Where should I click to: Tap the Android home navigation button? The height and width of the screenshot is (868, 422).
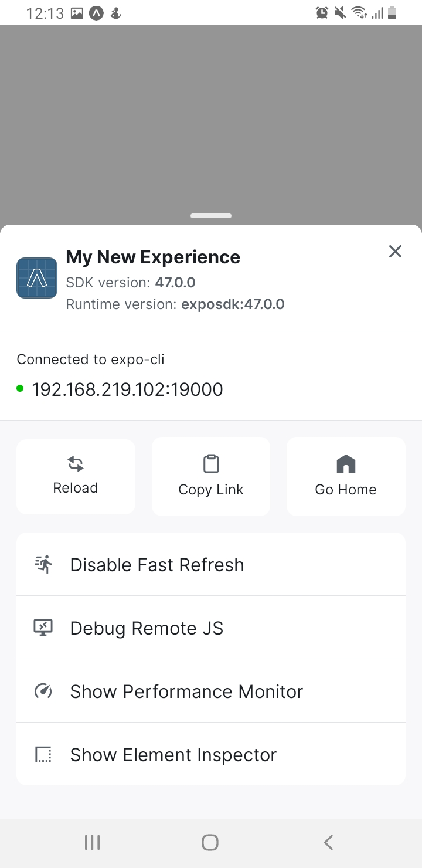point(210,843)
